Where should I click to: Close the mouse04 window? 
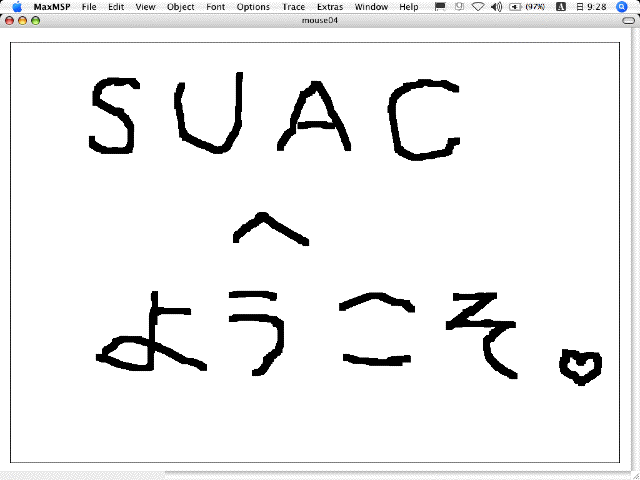click(9, 20)
